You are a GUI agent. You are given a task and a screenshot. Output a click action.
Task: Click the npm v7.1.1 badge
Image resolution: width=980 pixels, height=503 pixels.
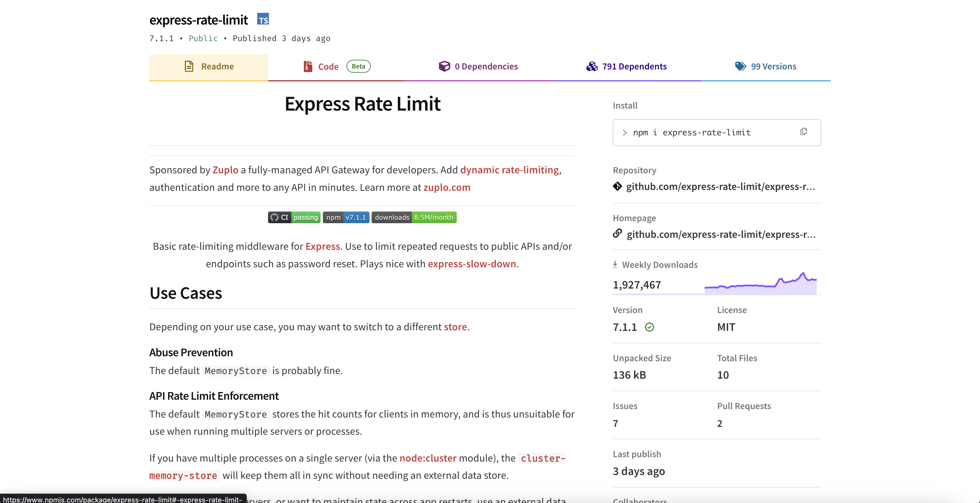click(346, 217)
